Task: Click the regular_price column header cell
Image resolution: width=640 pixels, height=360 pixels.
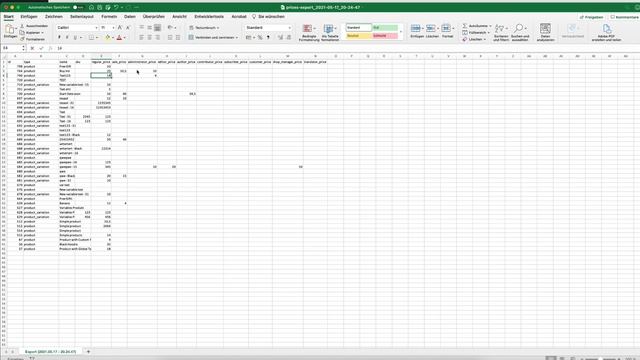Action: (101, 62)
